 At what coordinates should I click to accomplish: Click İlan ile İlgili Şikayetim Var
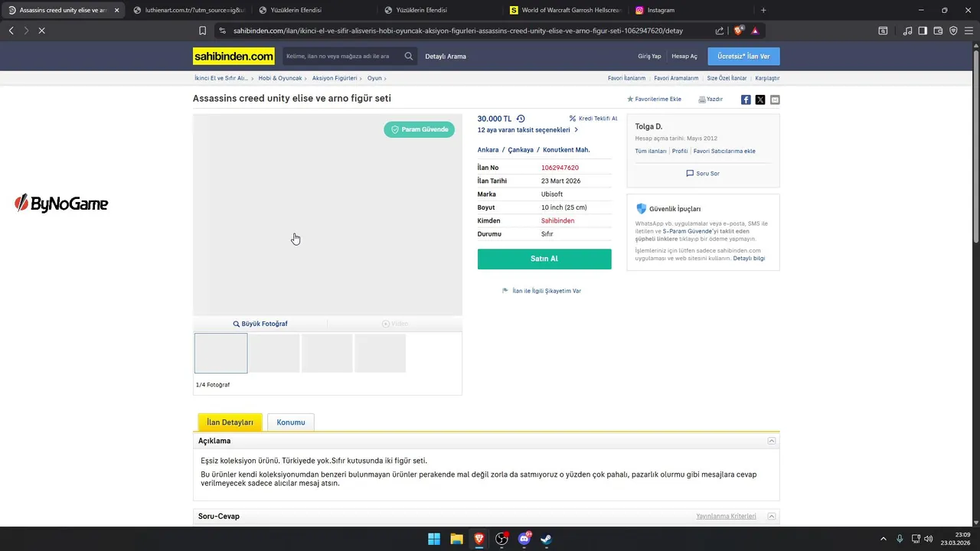[x=542, y=291]
